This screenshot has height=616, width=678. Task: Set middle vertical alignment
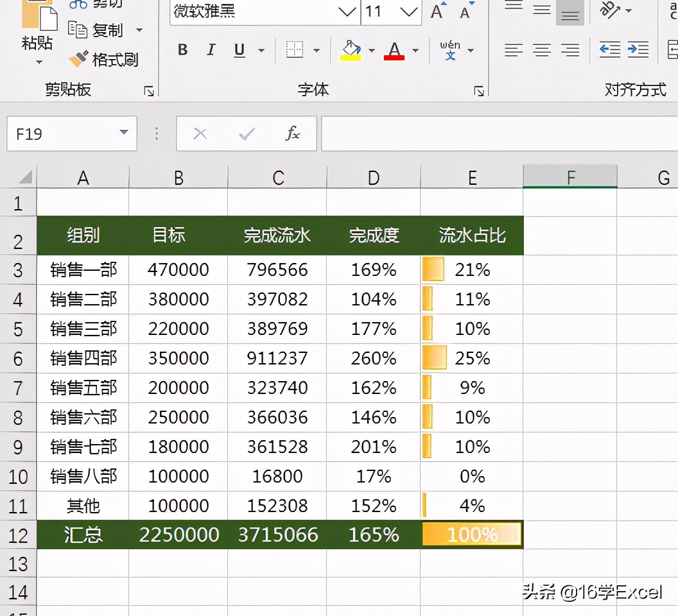coord(542,10)
